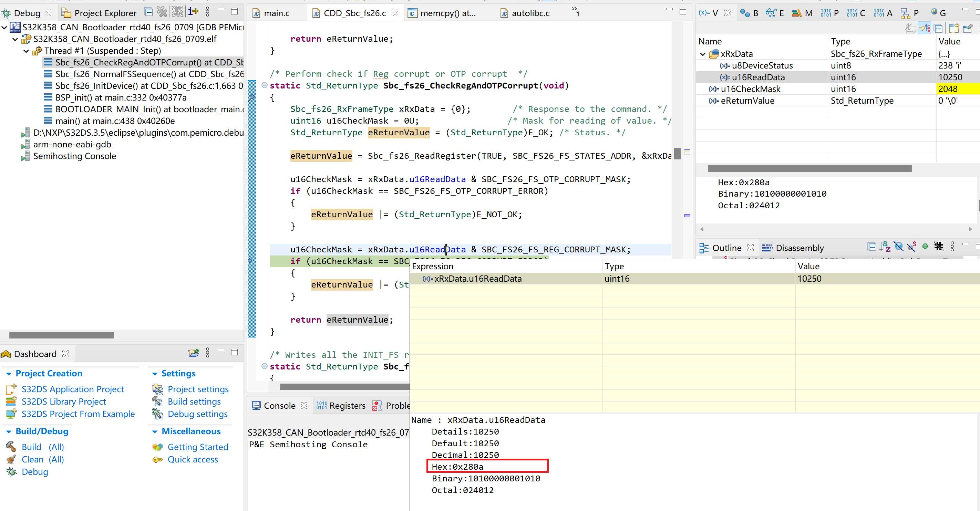Select the highlighted u16CheckMask value 2048
This screenshot has width=980, height=511.
pyautogui.click(x=950, y=88)
